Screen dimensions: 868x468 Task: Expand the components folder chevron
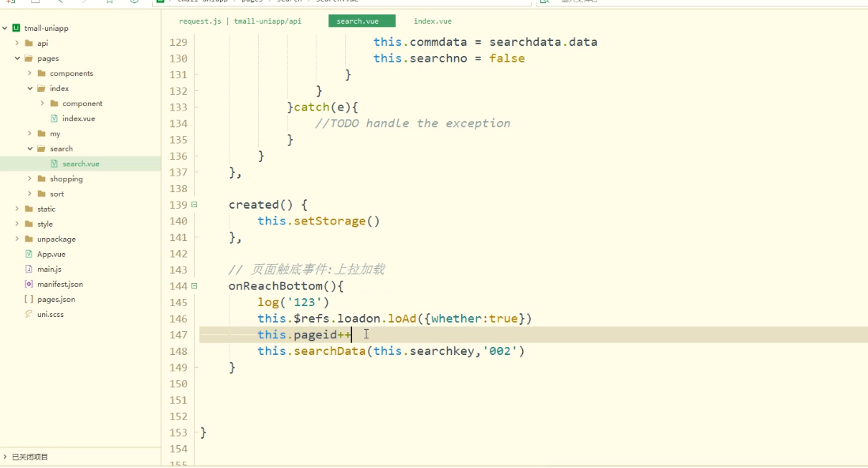pos(29,73)
